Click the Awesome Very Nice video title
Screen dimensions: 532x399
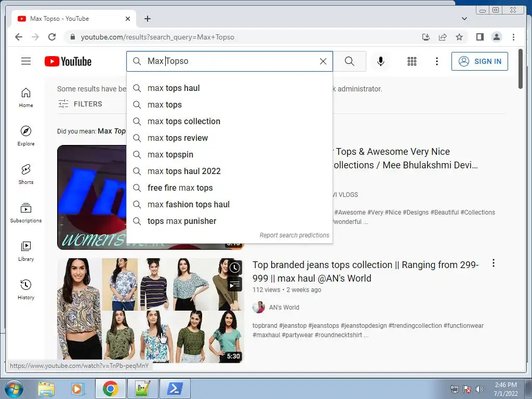[x=406, y=158]
